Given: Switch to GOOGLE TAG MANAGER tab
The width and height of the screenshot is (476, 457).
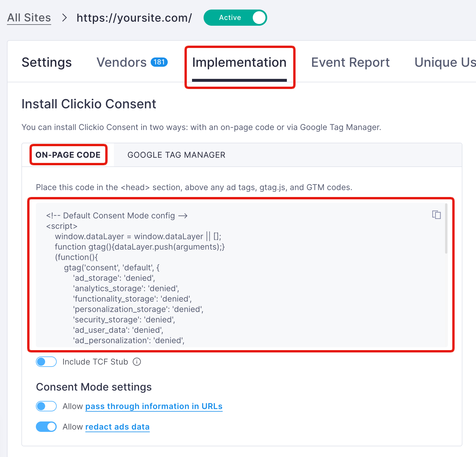Looking at the screenshot, I should [176, 155].
